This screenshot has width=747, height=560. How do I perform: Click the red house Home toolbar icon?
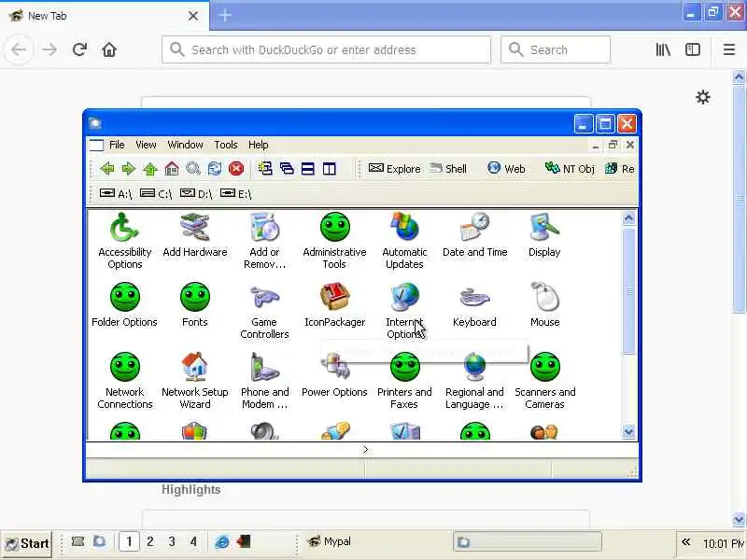172,169
